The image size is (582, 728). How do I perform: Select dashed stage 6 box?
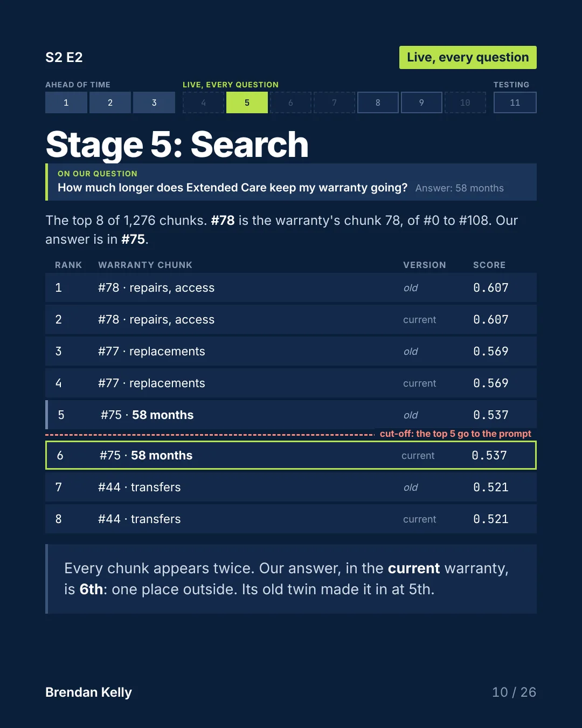[x=290, y=102]
